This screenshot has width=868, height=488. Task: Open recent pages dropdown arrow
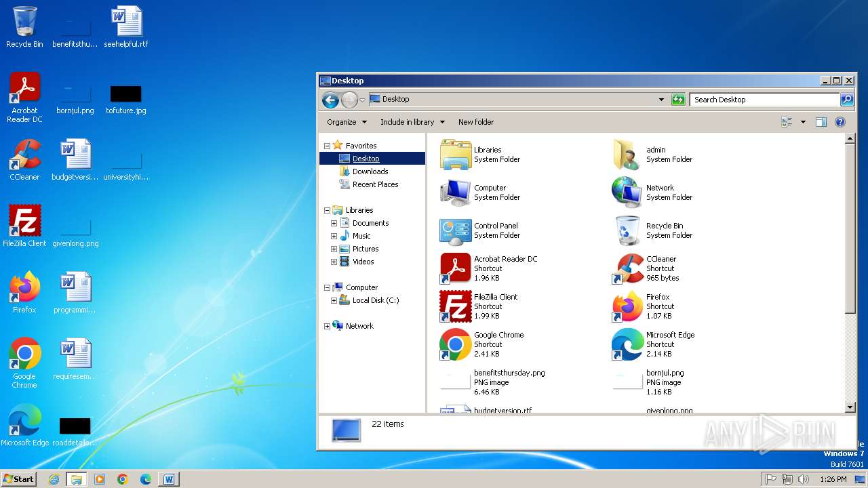[362, 100]
